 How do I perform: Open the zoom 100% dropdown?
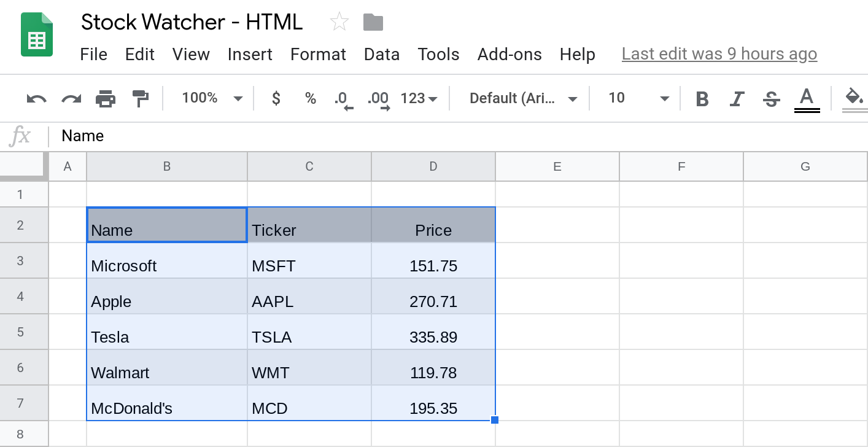(x=212, y=98)
